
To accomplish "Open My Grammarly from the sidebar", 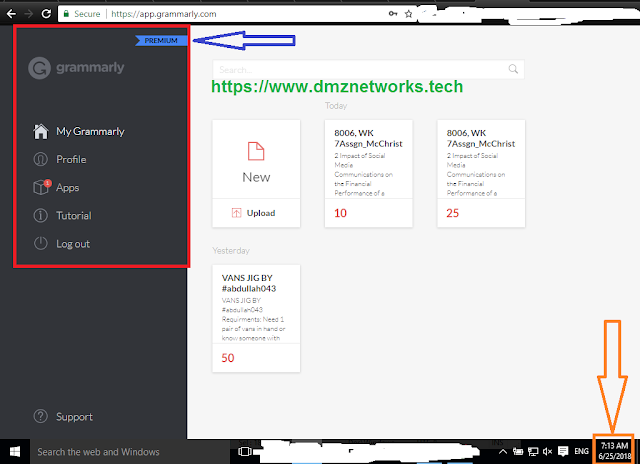I will click(x=90, y=131).
